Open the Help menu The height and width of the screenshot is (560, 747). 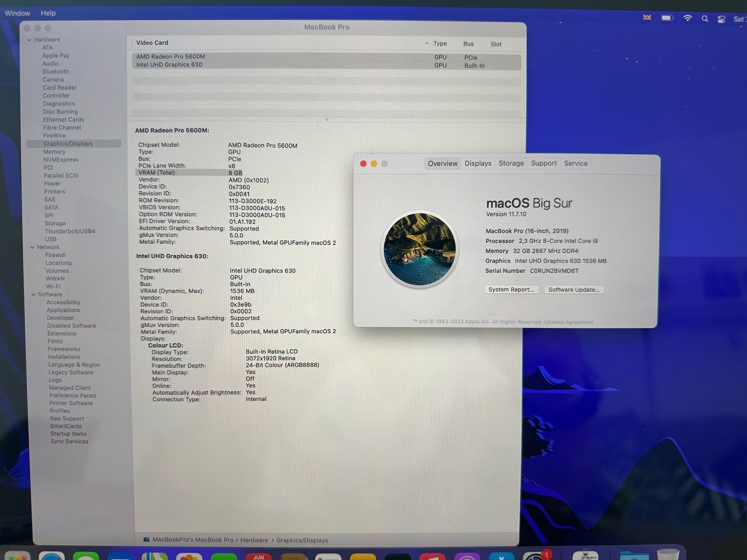48,13
